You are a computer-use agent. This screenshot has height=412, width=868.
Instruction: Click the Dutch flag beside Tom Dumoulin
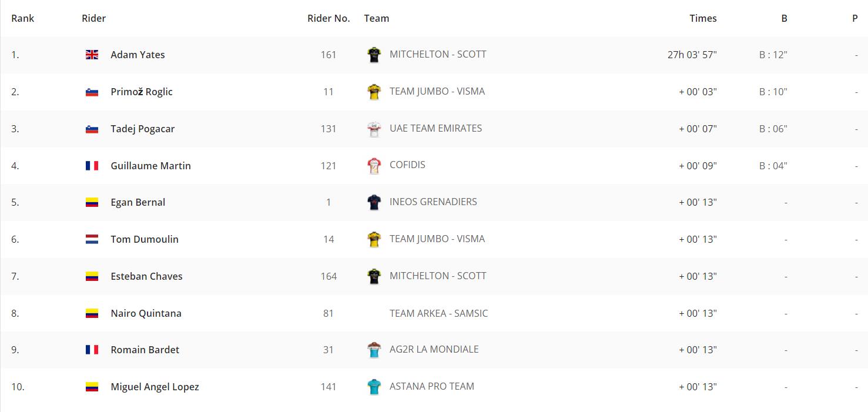pyautogui.click(x=92, y=239)
